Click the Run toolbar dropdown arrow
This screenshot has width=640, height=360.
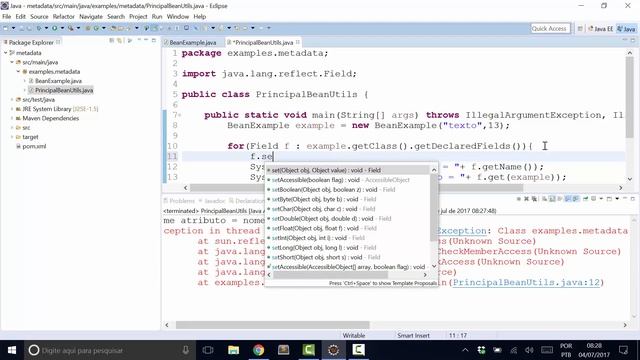click(x=62, y=28)
